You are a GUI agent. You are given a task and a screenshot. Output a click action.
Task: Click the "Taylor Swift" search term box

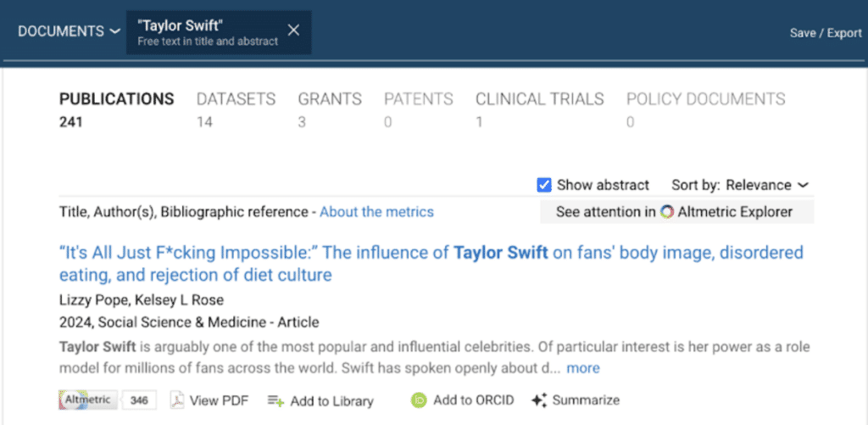(x=208, y=32)
